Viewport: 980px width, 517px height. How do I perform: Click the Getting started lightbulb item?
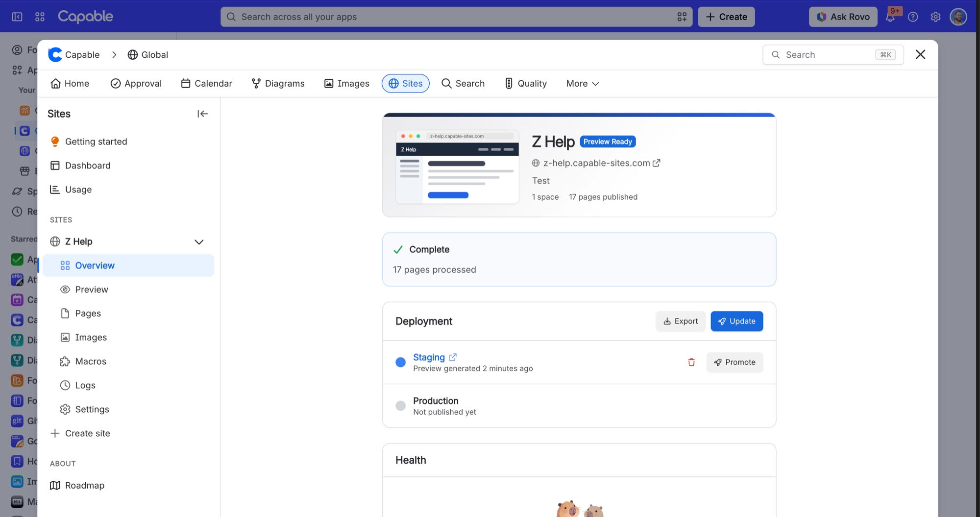point(128,141)
